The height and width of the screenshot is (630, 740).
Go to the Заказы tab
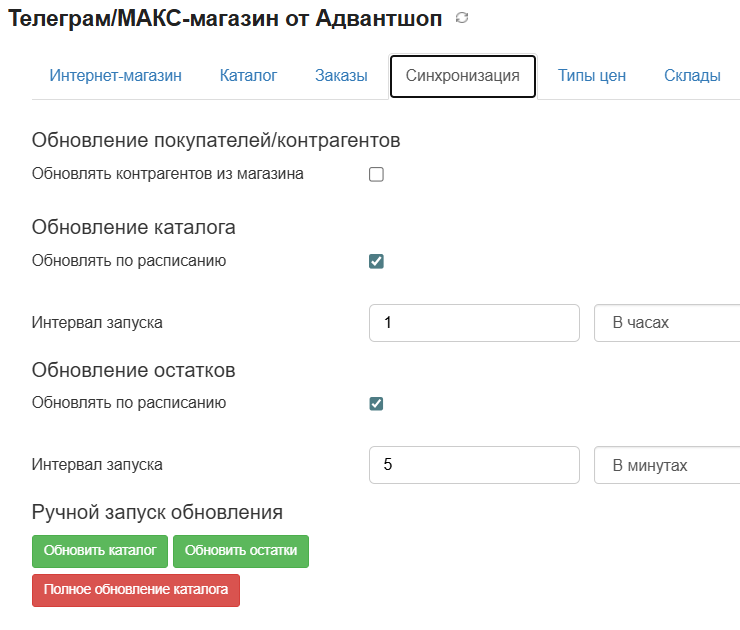click(341, 76)
